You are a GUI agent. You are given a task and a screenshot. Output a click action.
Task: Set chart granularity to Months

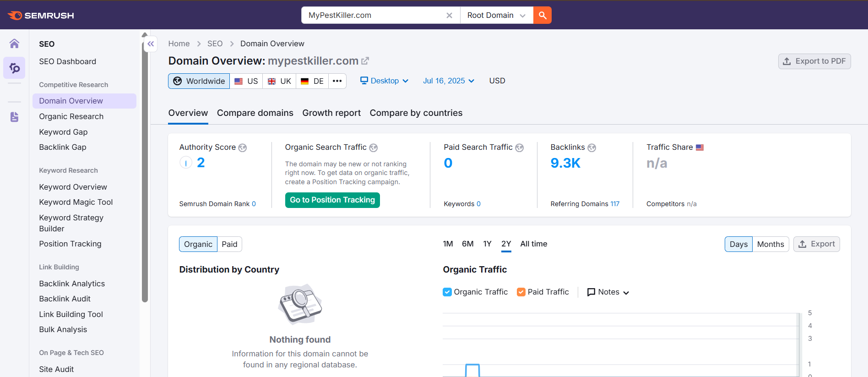(x=770, y=244)
